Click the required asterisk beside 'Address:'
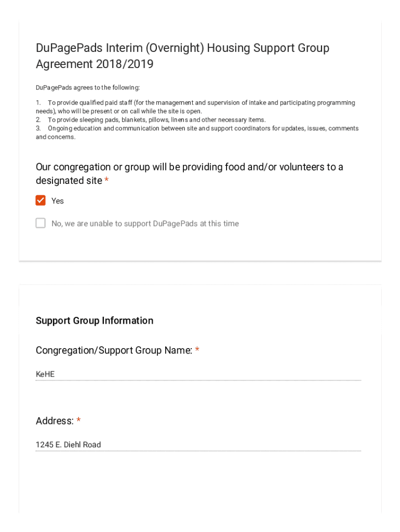 78,421
